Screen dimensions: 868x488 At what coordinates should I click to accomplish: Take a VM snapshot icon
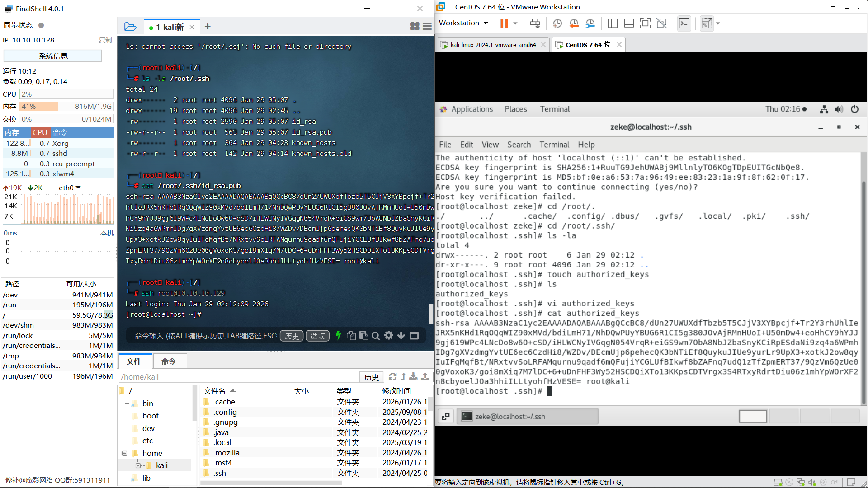point(557,23)
